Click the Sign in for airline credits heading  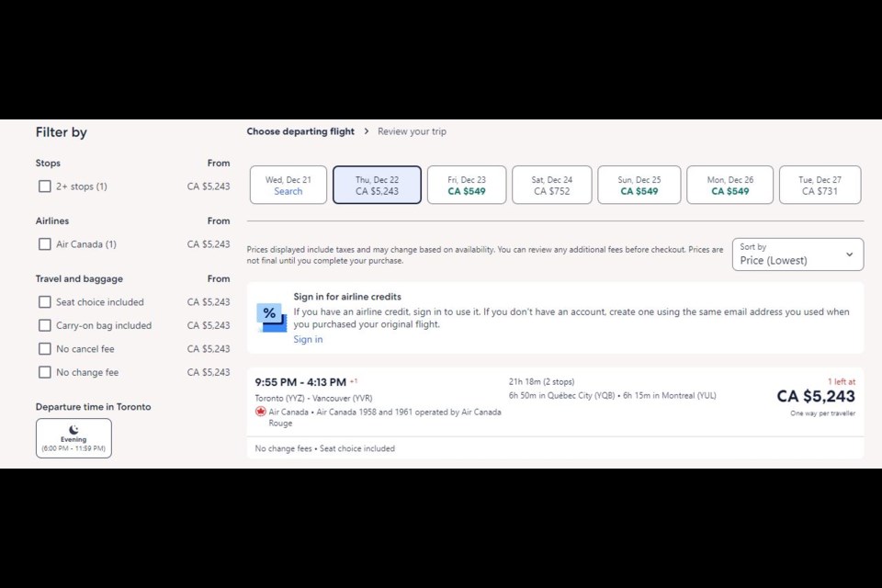[347, 297]
